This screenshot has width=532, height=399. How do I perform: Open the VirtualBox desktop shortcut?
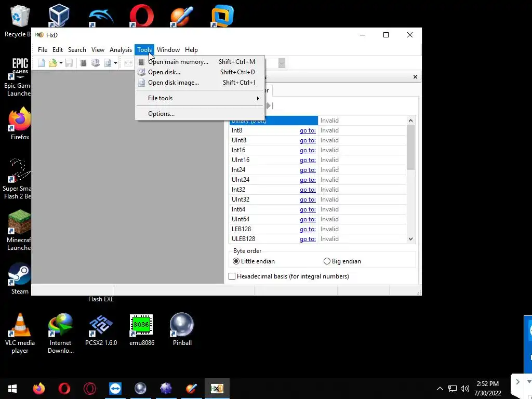(59, 15)
